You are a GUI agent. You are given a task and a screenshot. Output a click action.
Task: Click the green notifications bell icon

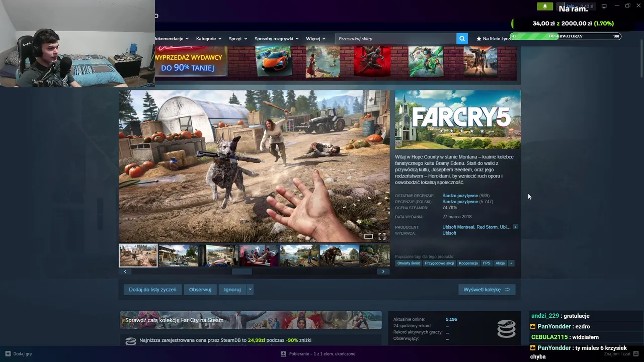[544, 7]
